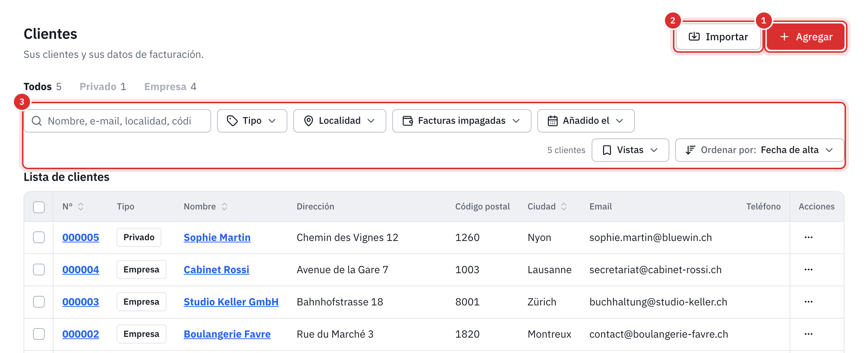Screen dimensions: 868x353
Task: Open client Boulangerie Favre
Action: click(x=227, y=334)
